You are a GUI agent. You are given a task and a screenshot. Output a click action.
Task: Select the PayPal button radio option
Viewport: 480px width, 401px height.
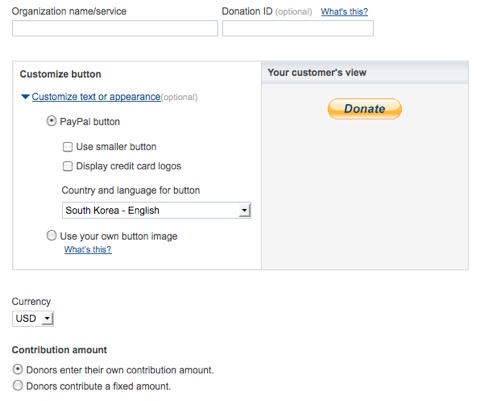tap(51, 121)
